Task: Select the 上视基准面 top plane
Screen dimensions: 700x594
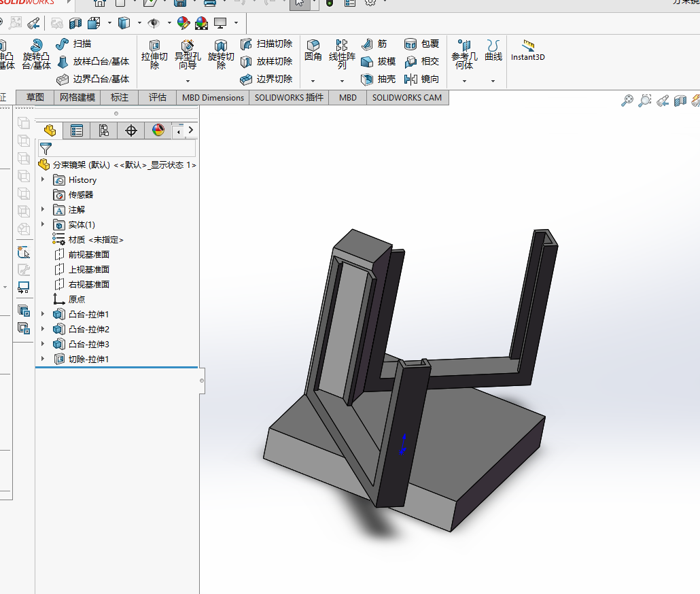Action: 82,269
